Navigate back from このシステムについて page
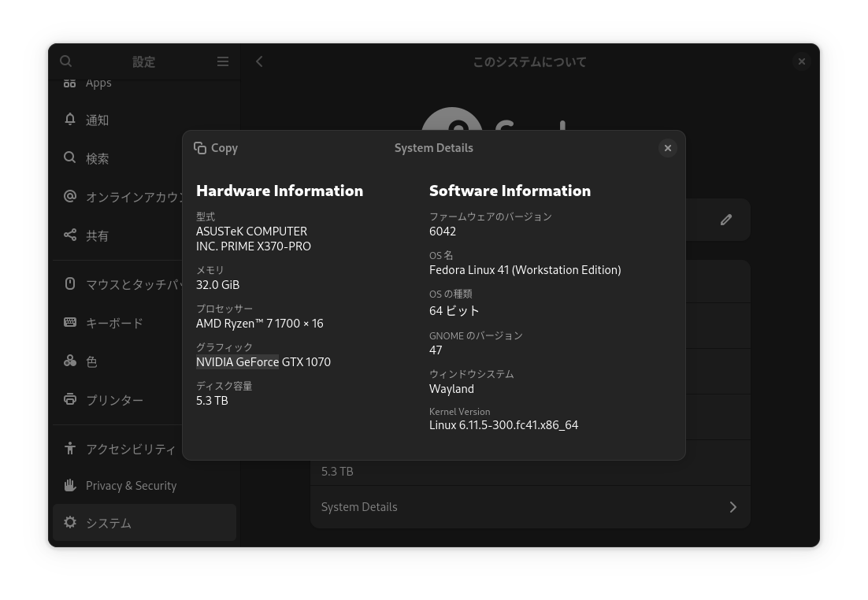 coord(259,61)
